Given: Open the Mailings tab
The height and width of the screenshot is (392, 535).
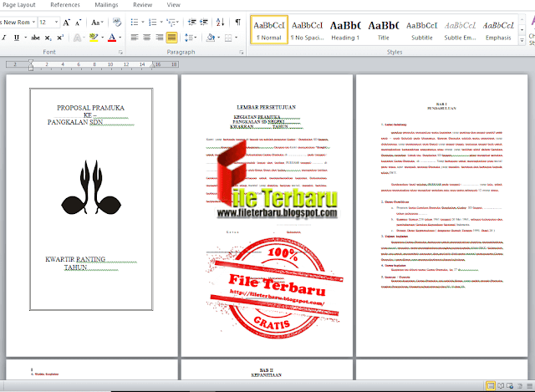Looking at the screenshot, I should [106, 5].
